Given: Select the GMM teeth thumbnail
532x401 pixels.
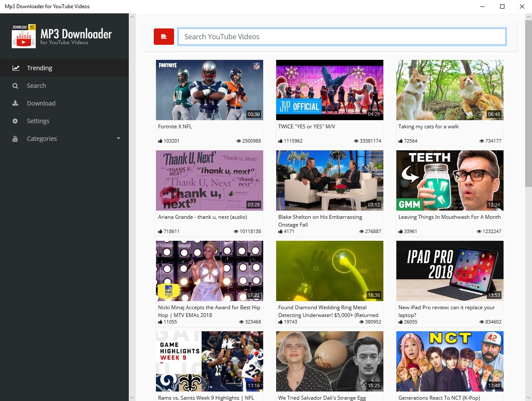Looking at the screenshot, I should click(x=450, y=180).
